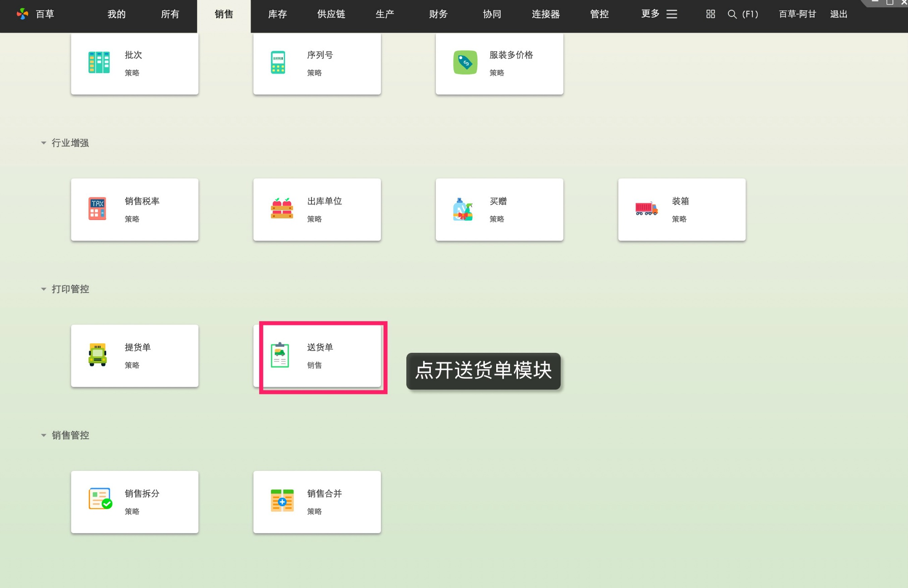Collapse the 销售管控 section
The width and height of the screenshot is (908, 588).
tap(43, 435)
